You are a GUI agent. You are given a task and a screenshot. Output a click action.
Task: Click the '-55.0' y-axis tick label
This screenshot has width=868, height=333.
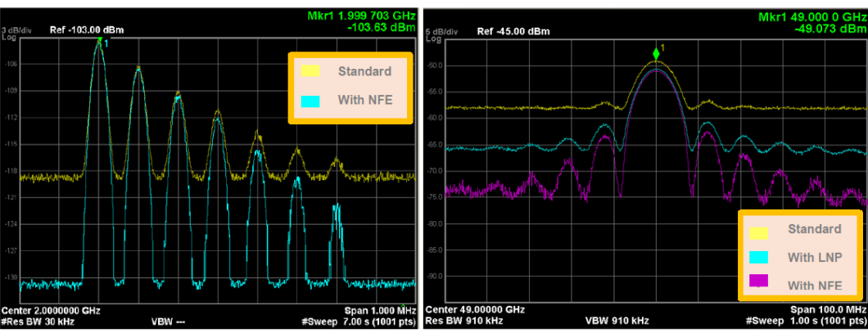[433, 92]
